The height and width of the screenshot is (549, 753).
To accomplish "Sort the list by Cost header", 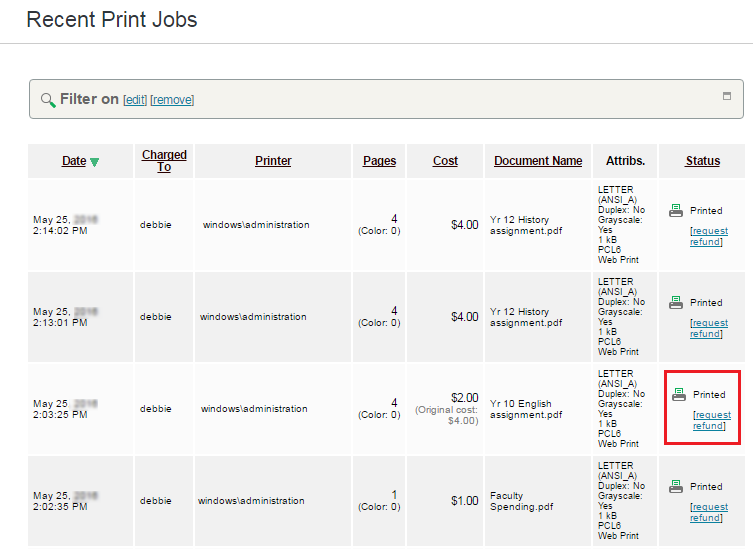I will coord(445,161).
